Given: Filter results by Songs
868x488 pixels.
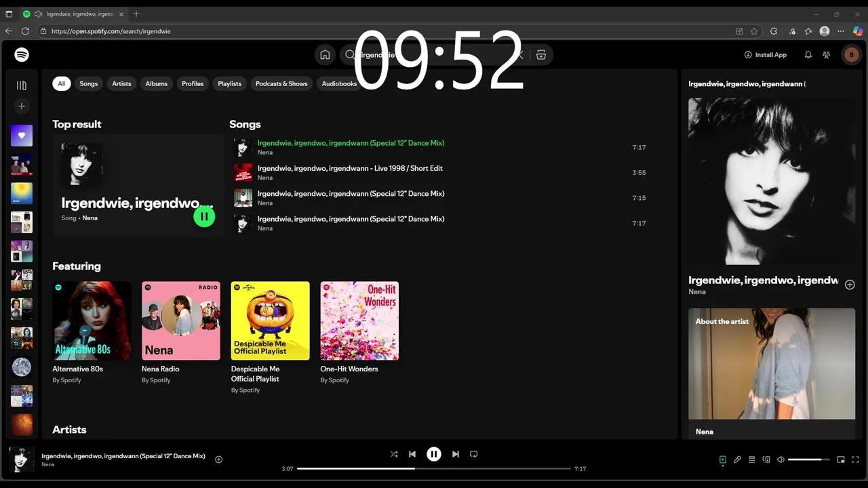Looking at the screenshot, I should click(89, 84).
